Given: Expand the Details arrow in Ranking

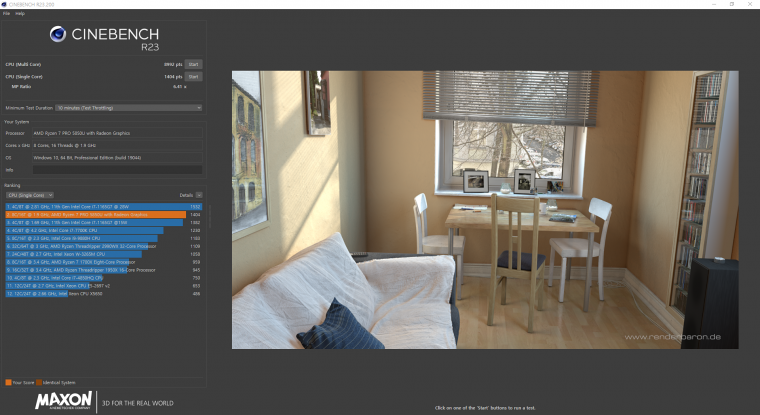Looking at the screenshot, I should click(x=199, y=195).
